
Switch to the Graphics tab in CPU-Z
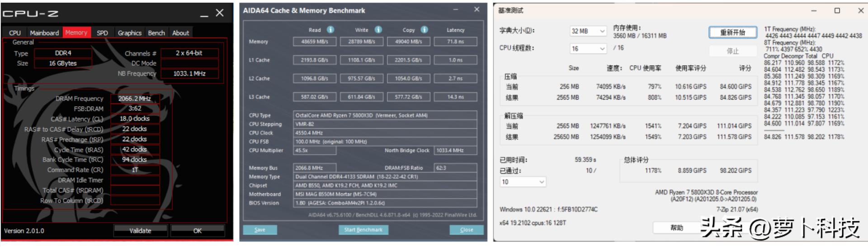coord(130,33)
